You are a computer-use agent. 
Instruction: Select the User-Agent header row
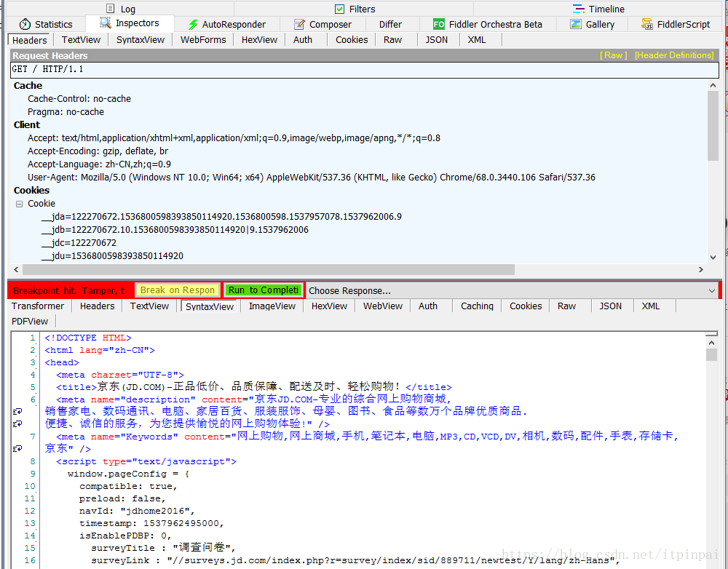point(312,178)
